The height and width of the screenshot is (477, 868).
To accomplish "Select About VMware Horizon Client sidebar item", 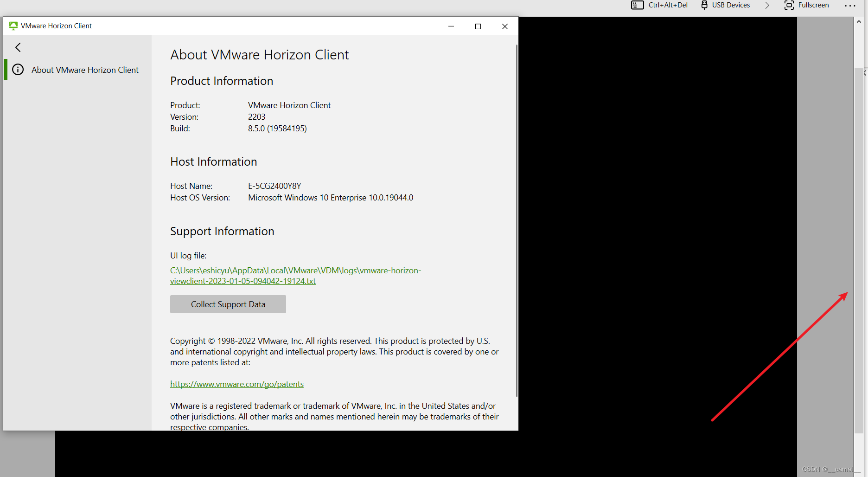I will tap(77, 70).
